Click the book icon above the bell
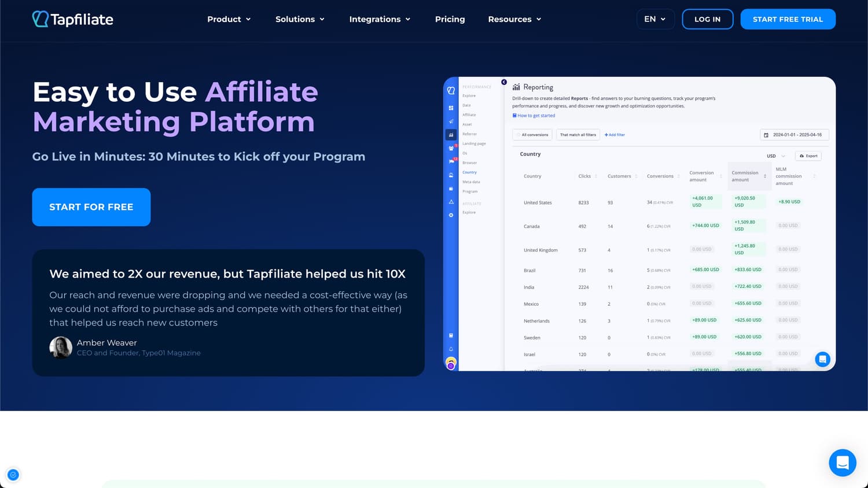The image size is (868, 488). (451, 335)
